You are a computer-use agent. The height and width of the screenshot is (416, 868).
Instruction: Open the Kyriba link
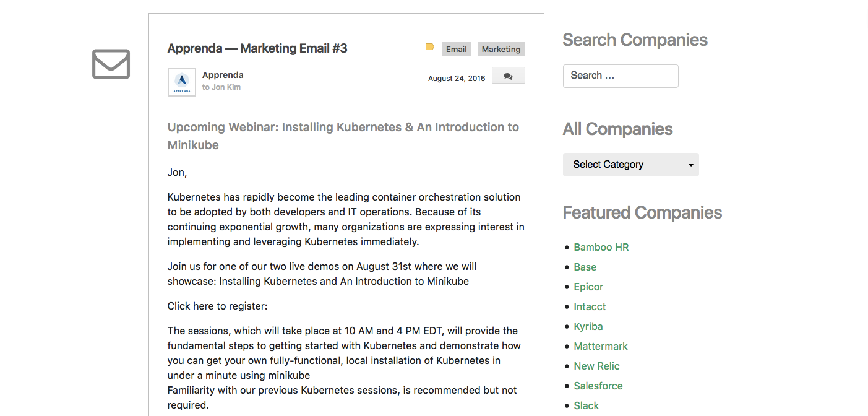coord(588,326)
